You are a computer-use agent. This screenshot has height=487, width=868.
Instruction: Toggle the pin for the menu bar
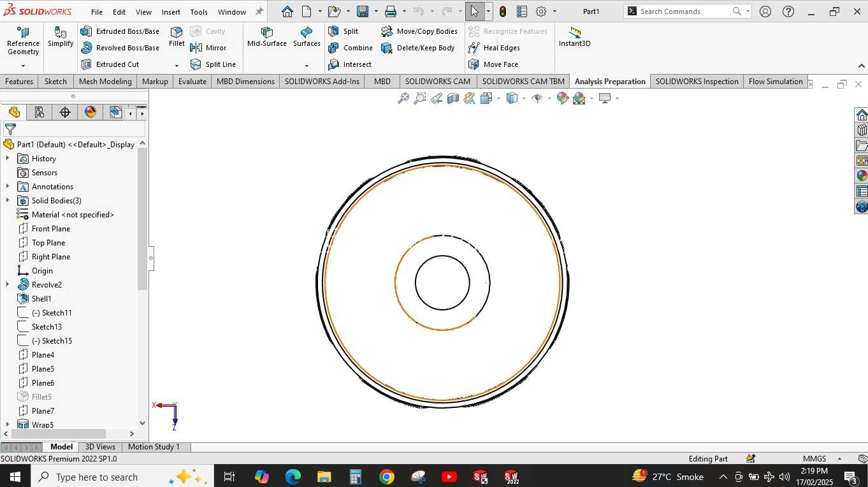pyautogui.click(x=259, y=11)
